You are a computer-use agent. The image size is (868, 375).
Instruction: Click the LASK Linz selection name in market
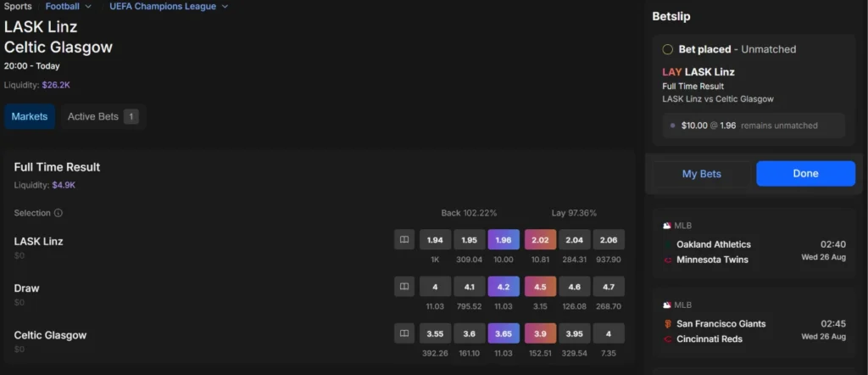tap(38, 242)
